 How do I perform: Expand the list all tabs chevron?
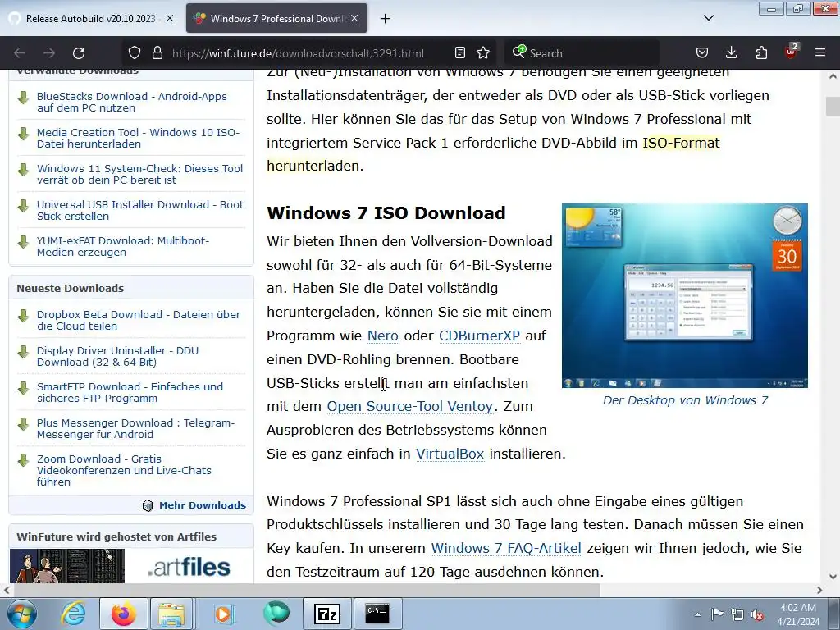tap(708, 19)
